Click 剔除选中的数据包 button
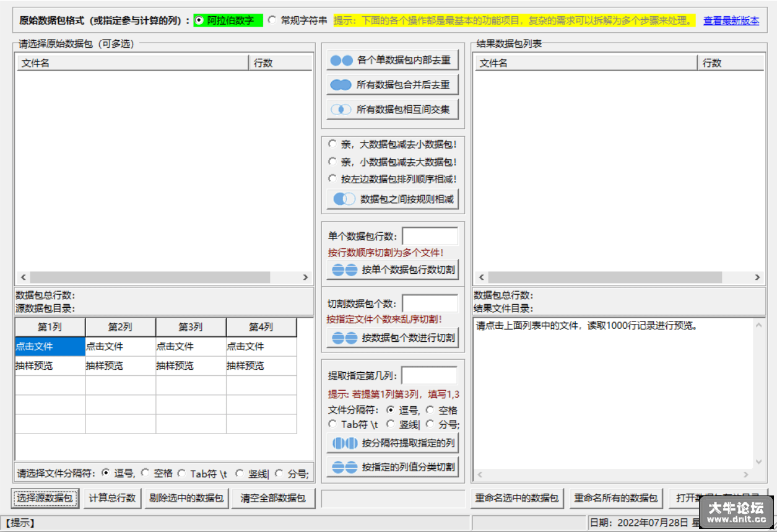777x532 pixels. pos(186,498)
